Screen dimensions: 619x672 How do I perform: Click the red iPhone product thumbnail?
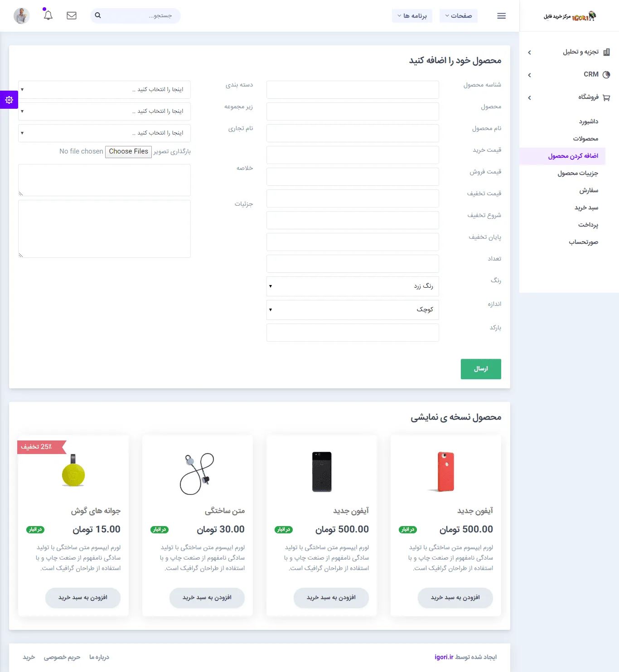[445, 472]
